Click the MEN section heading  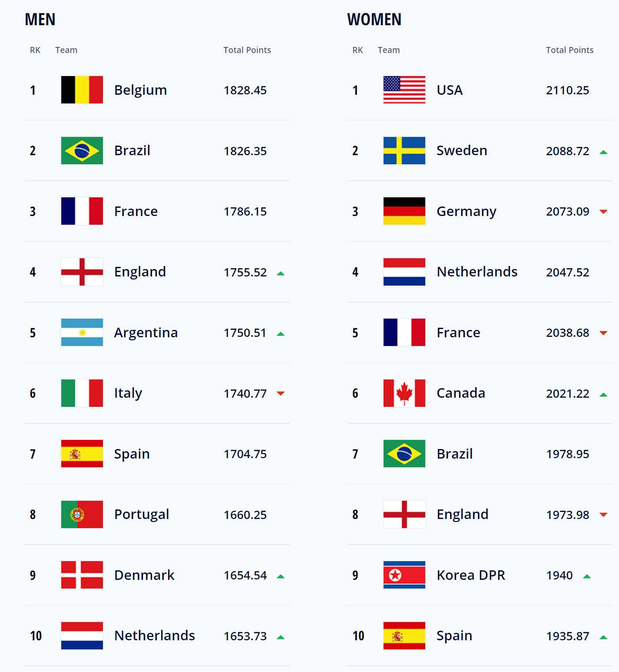pyautogui.click(x=40, y=20)
